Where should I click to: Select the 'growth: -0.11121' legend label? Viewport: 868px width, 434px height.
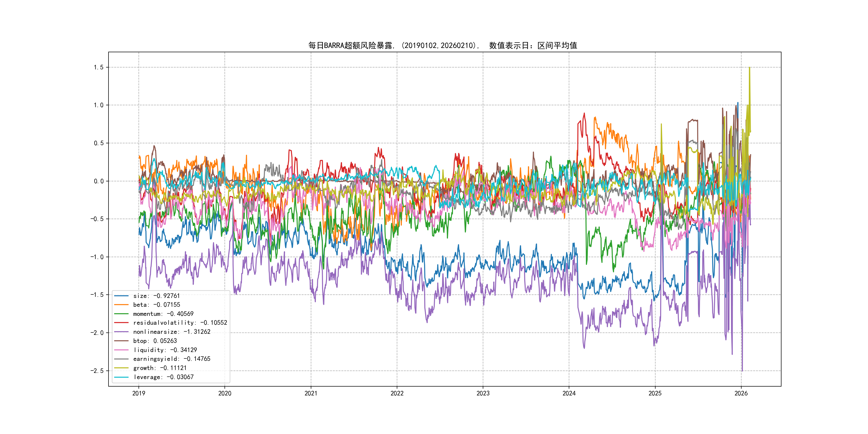coord(160,368)
